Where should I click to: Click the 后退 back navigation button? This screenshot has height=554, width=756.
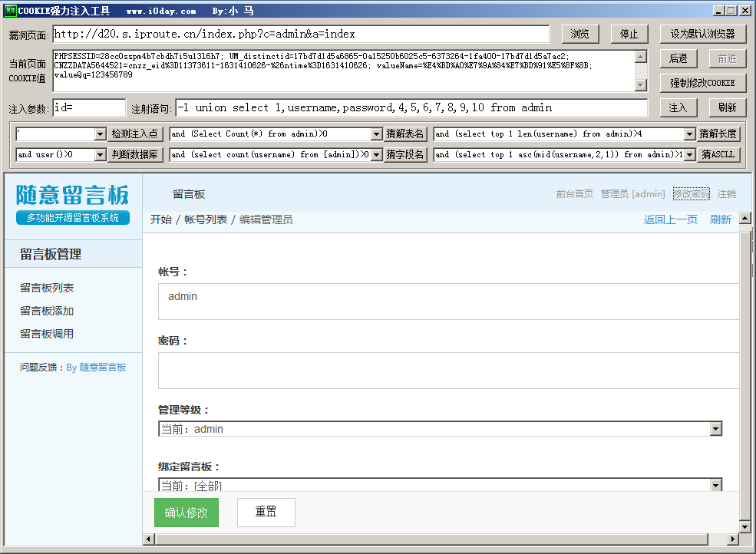click(678, 58)
